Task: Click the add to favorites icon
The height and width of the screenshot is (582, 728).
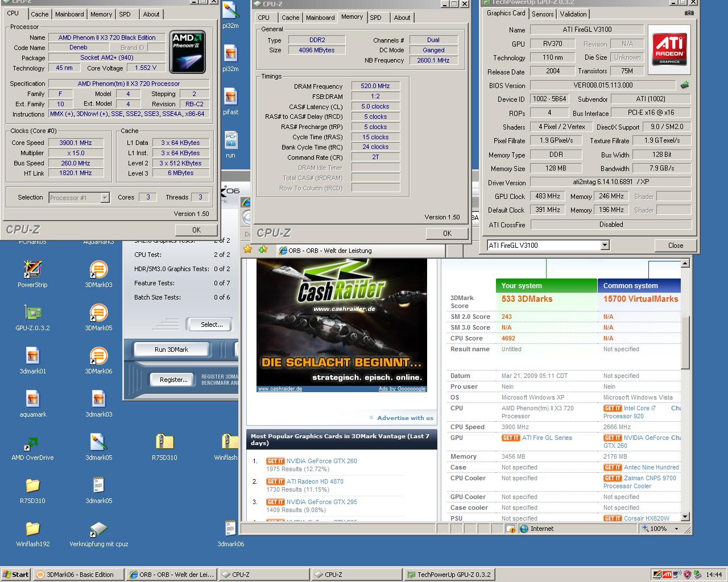Action: pos(262,249)
